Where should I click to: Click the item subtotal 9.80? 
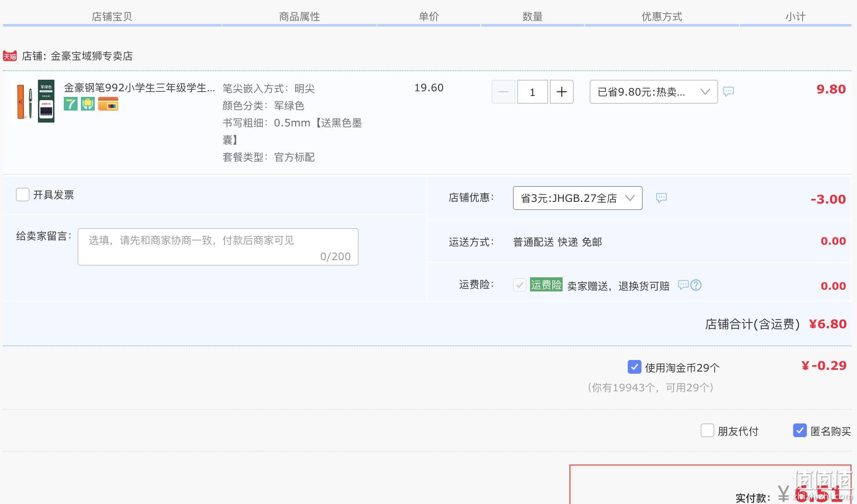(x=831, y=89)
